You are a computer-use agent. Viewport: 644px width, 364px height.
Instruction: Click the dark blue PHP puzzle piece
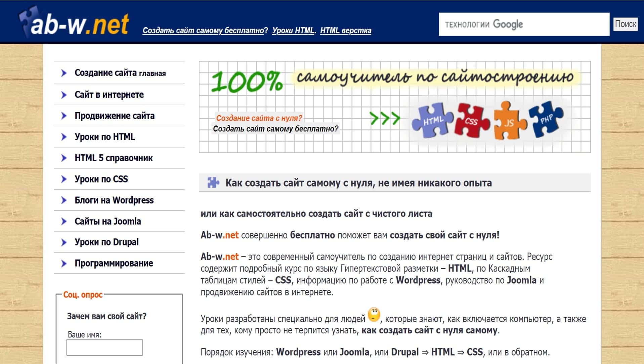click(546, 119)
